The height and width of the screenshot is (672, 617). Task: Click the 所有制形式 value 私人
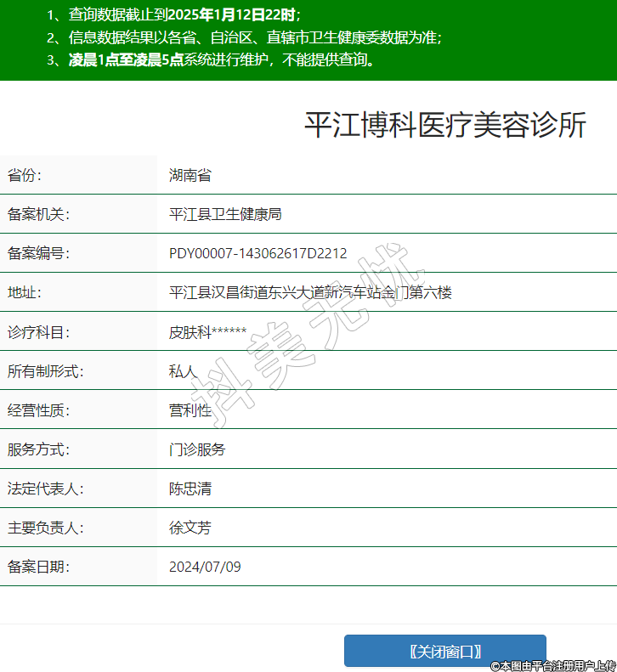[x=183, y=371]
